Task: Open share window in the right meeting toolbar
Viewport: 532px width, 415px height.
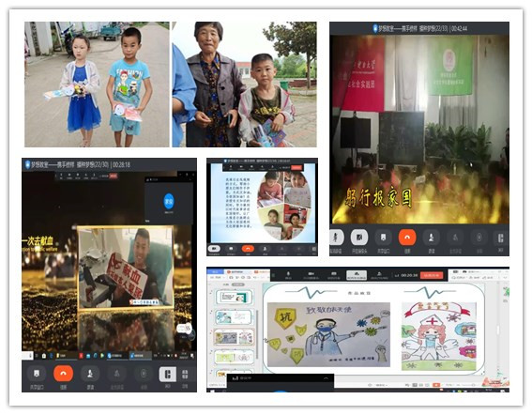Action: tap(384, 238)
